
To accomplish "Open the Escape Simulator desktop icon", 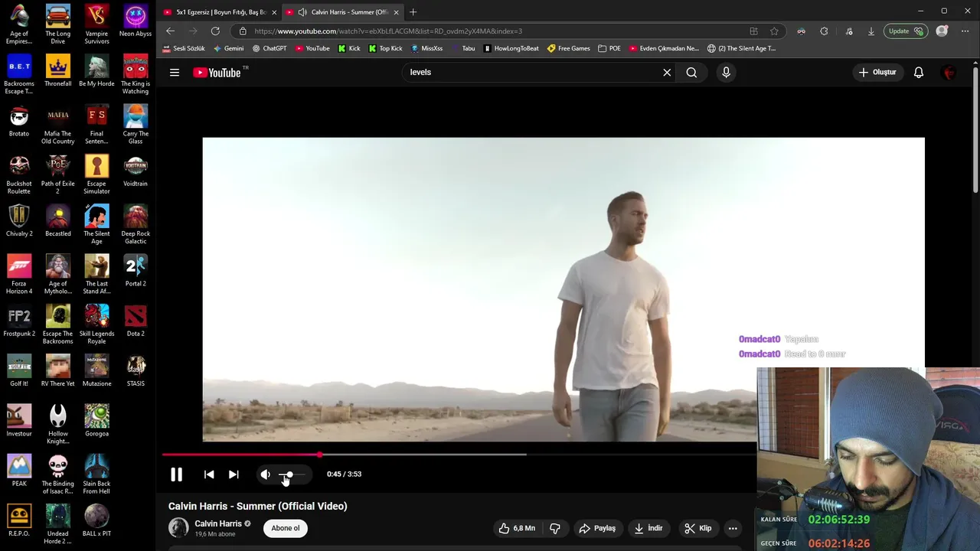I will [96, 175].
